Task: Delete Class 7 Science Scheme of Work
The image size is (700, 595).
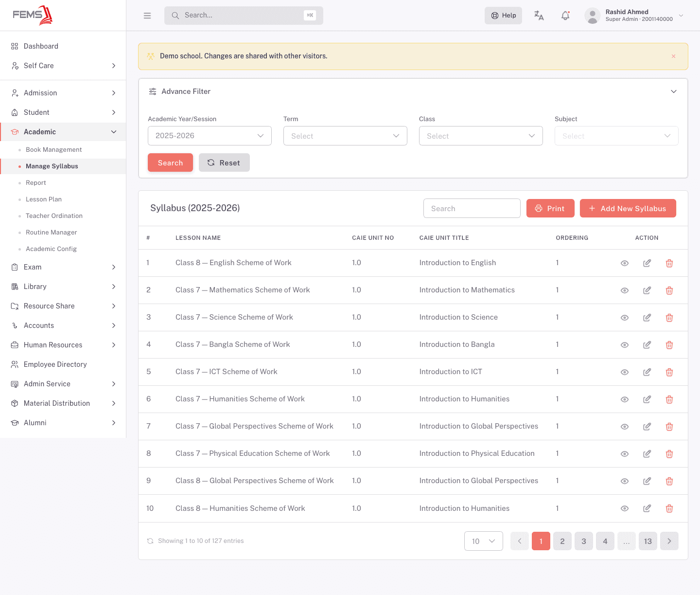Action: point(669,318)
